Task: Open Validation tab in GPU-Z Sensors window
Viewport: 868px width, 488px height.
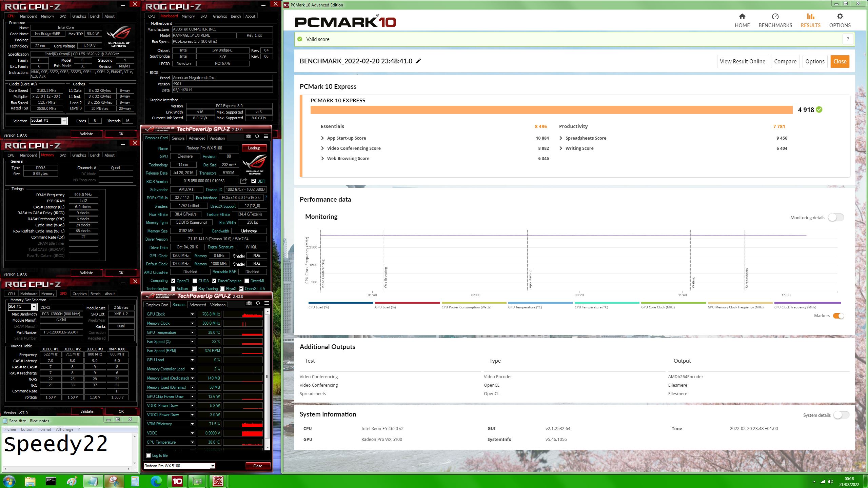Action: click(218, 305)
